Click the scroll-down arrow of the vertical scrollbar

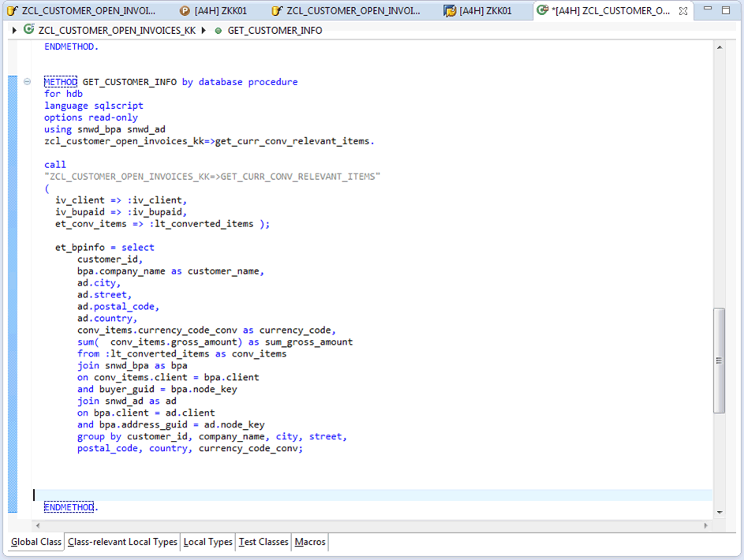[x=719, y=512]
